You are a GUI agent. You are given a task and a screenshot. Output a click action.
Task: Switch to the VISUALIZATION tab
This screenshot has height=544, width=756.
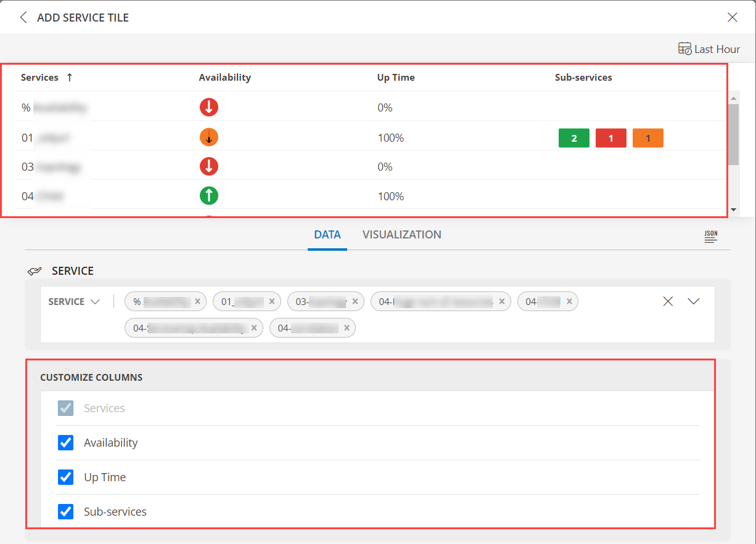401,235
